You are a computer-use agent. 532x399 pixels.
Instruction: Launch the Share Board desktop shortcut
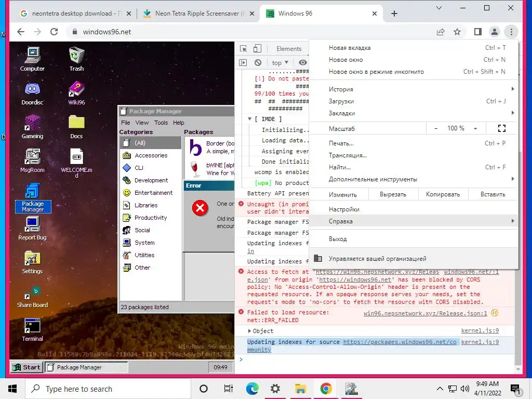(32, 297)
